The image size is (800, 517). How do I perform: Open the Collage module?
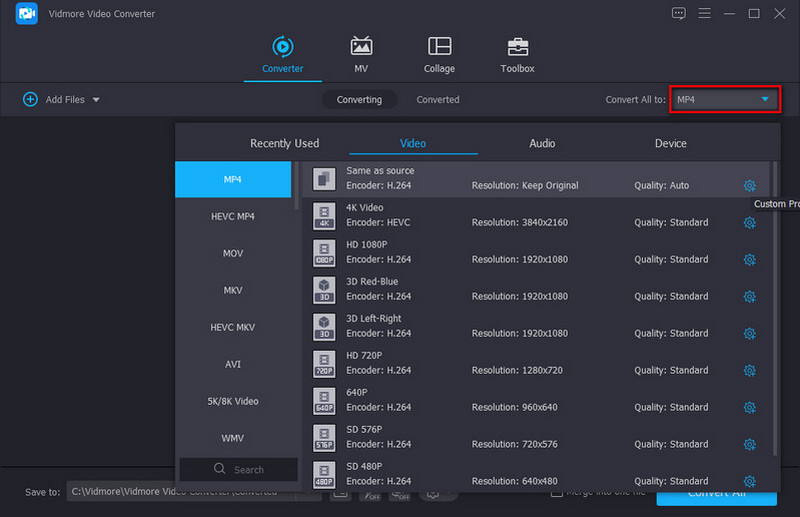(439, 55)
